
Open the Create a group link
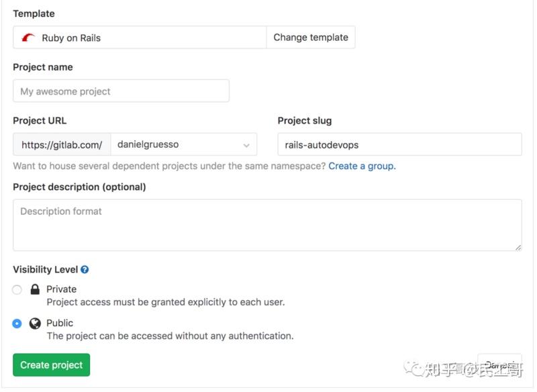tap(362, 166)
